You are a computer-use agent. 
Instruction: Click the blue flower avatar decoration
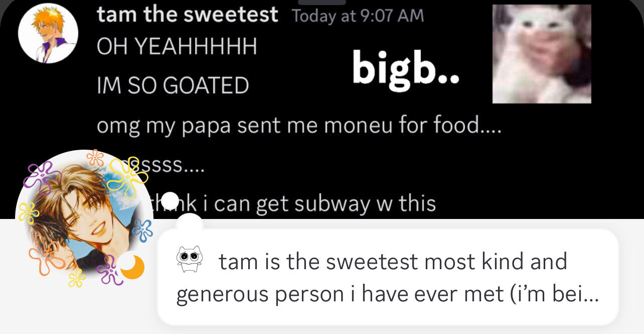[143, 231]
